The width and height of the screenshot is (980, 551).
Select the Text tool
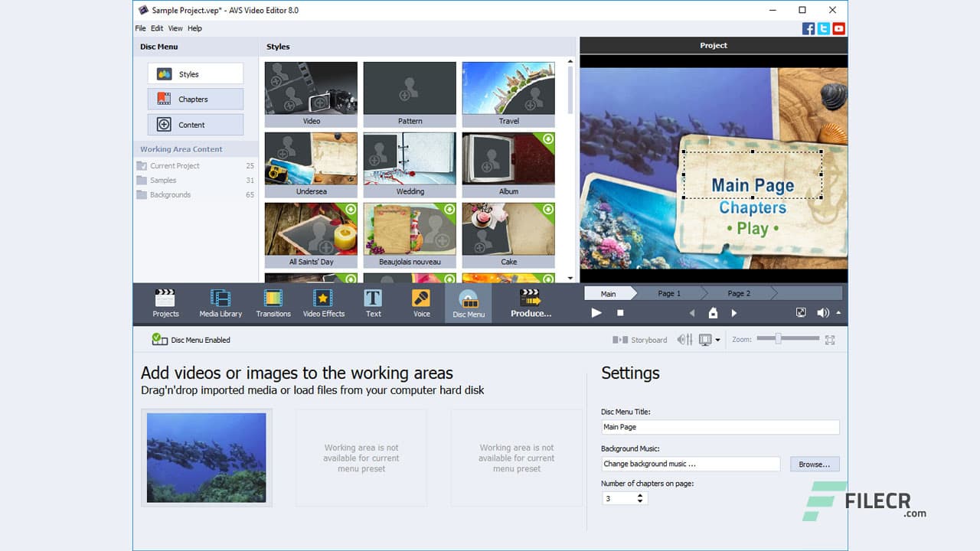coord(373,302)
